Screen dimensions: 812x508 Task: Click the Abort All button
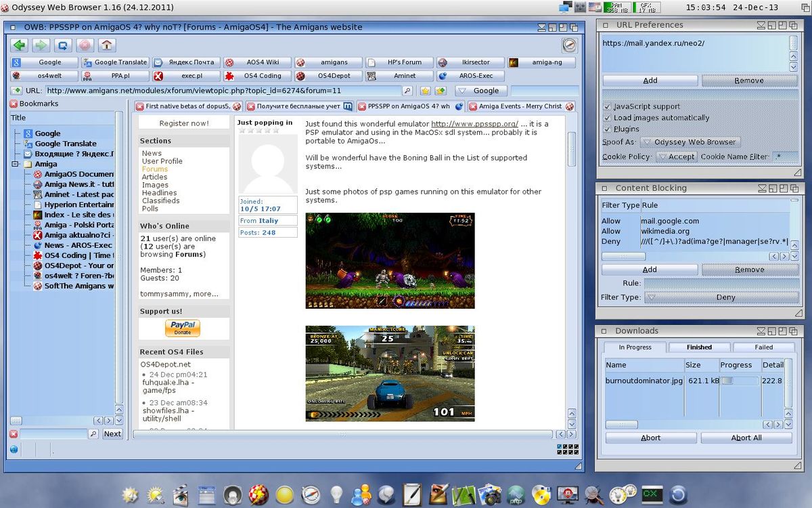[x=746, y=438]
